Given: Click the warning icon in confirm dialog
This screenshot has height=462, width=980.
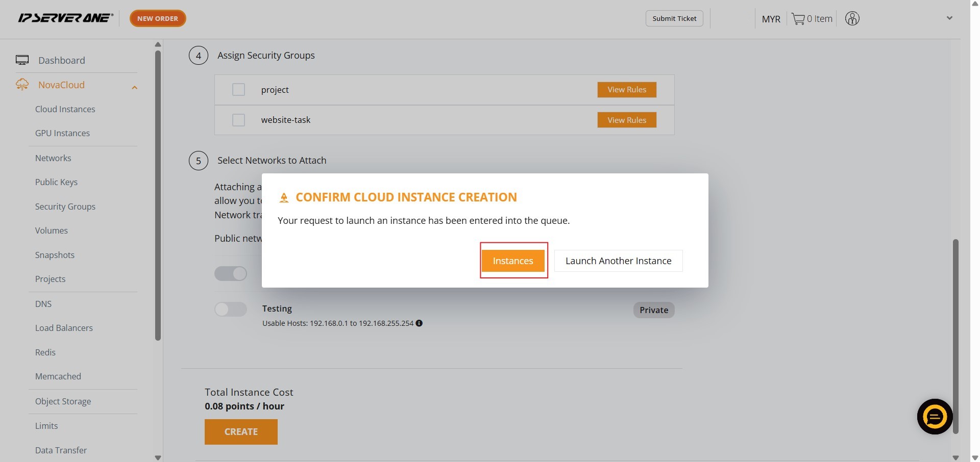Looking at the screenshot, I should coord(284,198).
